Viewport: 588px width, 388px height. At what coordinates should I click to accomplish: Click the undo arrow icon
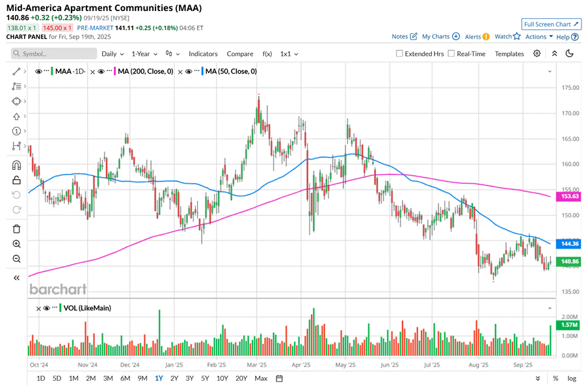click(16, 195)
